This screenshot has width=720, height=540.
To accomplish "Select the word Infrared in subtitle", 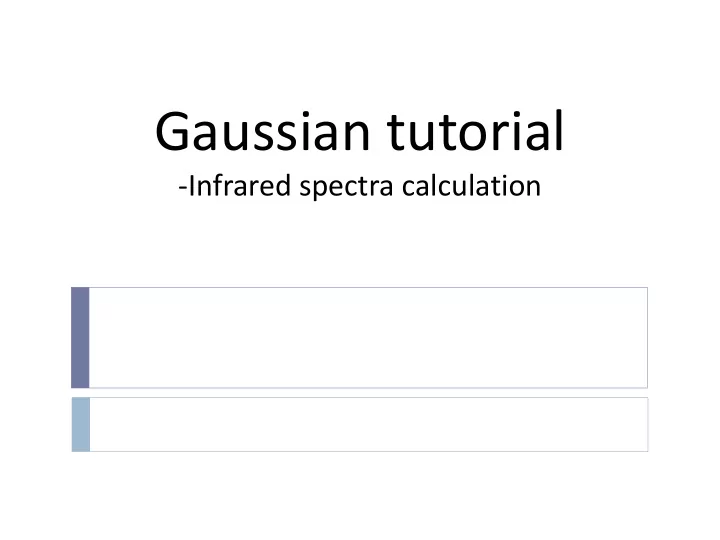I will [x=240, y=186].
